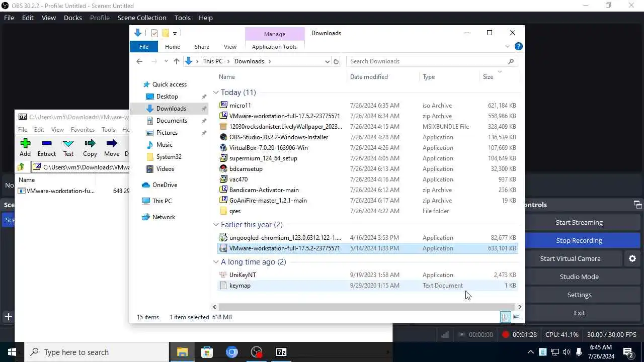The width and height of the screenshot is (644, 362).
Task: Open the Customize Quick Access Toolbar dropdown
Action: (x=175, y=33)
